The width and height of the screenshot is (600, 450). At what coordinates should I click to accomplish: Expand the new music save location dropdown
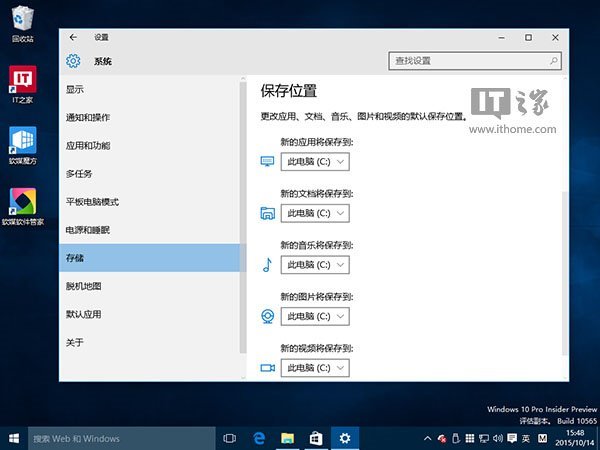315,265
